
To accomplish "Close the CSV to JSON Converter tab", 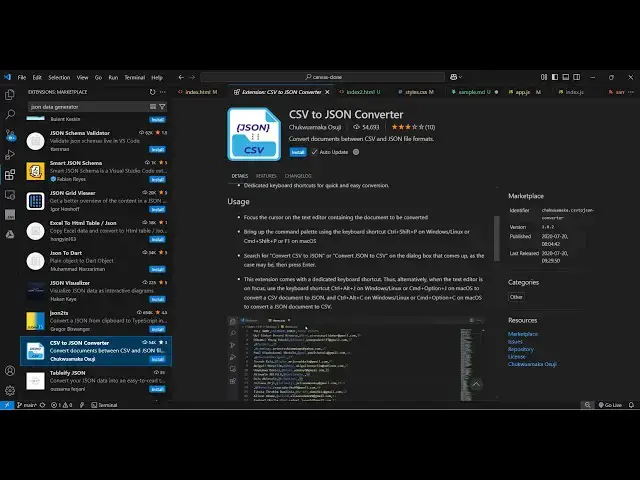I will coord(327,92).
